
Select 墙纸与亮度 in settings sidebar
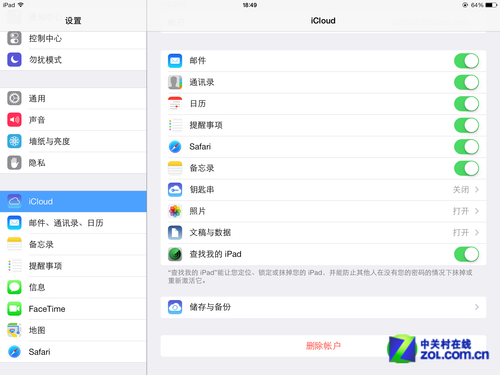[x=73, y=141]
